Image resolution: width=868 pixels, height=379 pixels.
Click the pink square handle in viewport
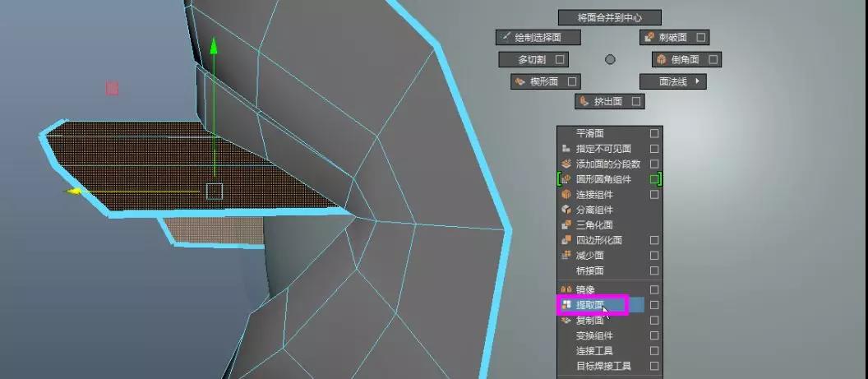point(112,88)
